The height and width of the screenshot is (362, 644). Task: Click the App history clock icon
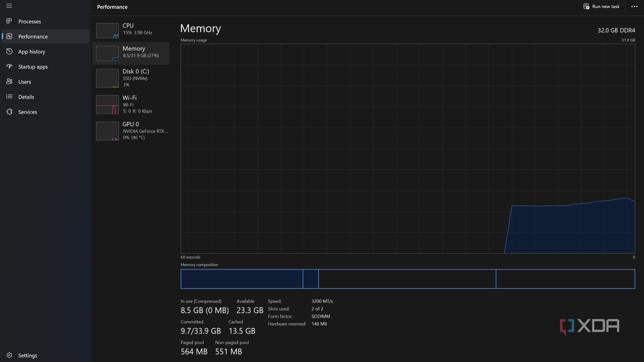[x=9, y=51]
